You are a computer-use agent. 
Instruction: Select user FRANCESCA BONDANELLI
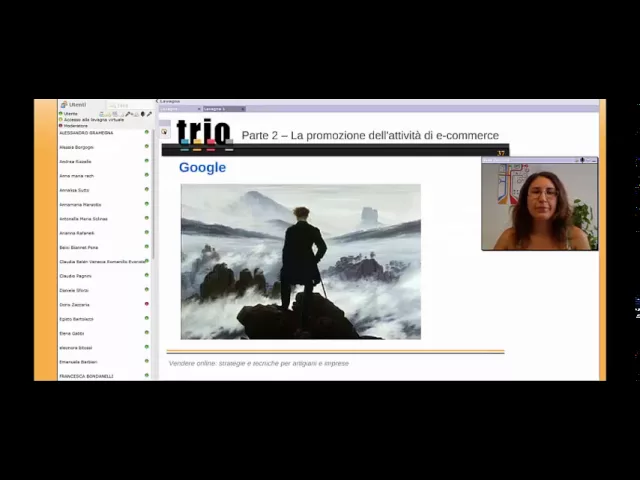tap(86, 376)
